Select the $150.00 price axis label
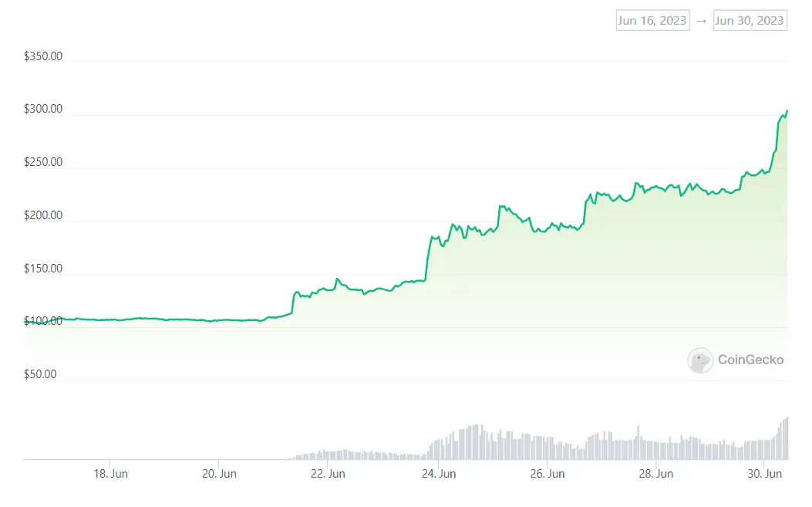The height and width of the screenshot is (507, 812). 44,269
